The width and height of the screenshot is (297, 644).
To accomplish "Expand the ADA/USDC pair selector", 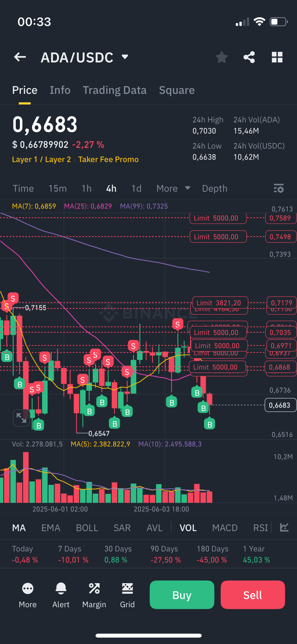I will pos(85,57).
